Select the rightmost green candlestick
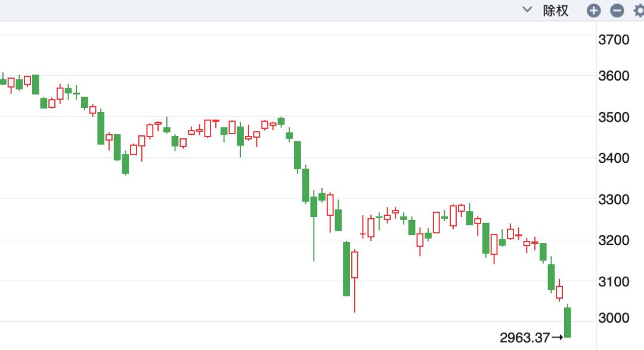 pos(568,322)
